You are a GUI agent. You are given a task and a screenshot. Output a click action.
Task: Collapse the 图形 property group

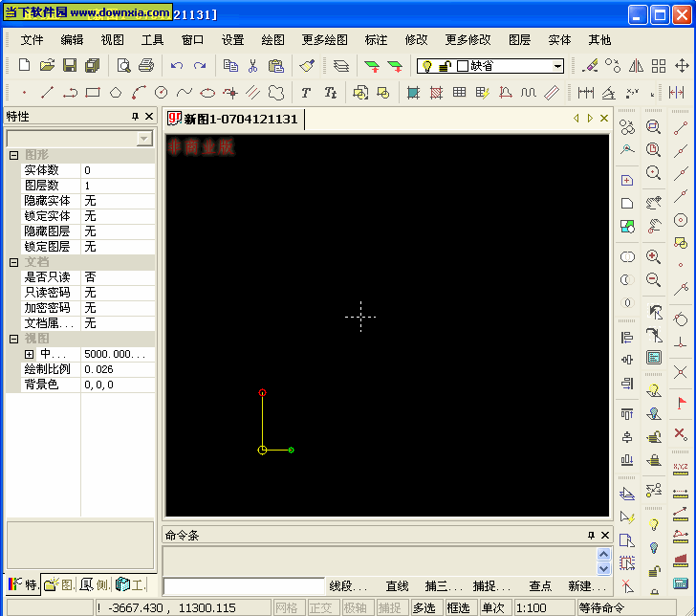pos(13,155)
